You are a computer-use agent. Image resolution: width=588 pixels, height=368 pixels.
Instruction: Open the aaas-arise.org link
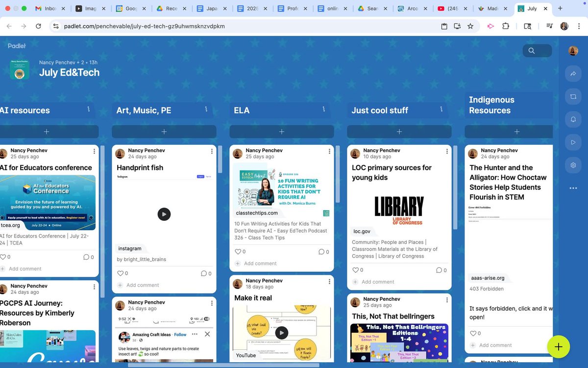tap(487, 278)
